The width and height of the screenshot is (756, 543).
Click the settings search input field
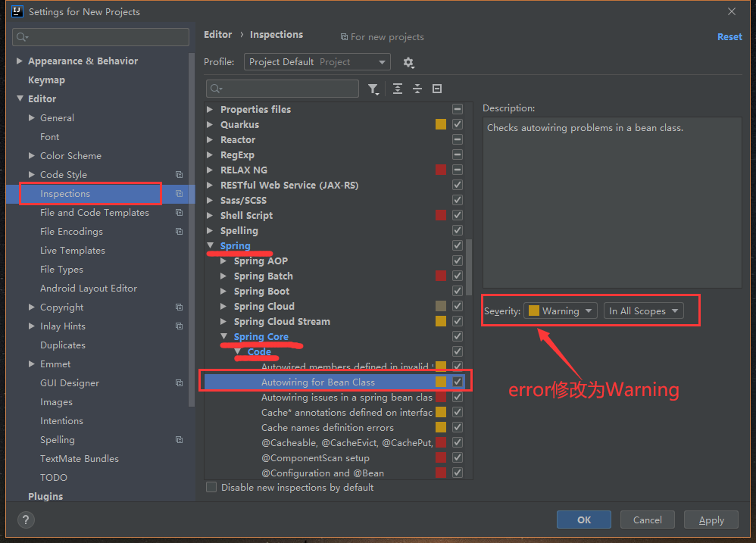(101, 37)
